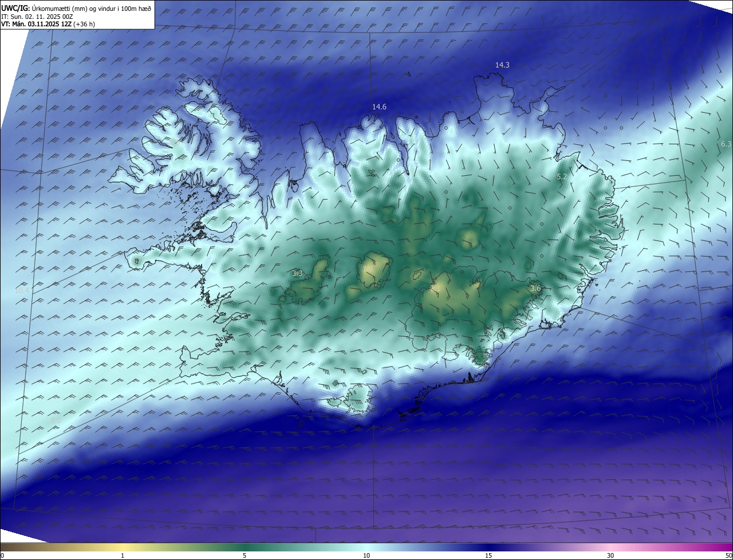Click the colorbar tick label 15

(x=488, y=555)
